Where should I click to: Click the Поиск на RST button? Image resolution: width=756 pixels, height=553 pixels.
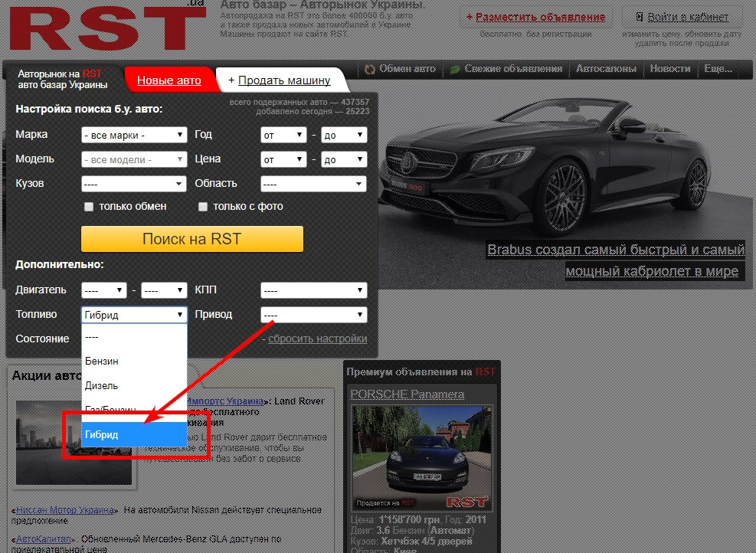192,239
